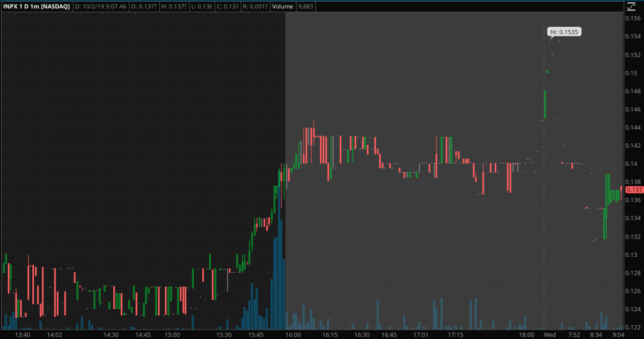Click the 0.156 label on price axis
Screen dimensions: 644x339
pyautogui.click(x=633, y=18)
